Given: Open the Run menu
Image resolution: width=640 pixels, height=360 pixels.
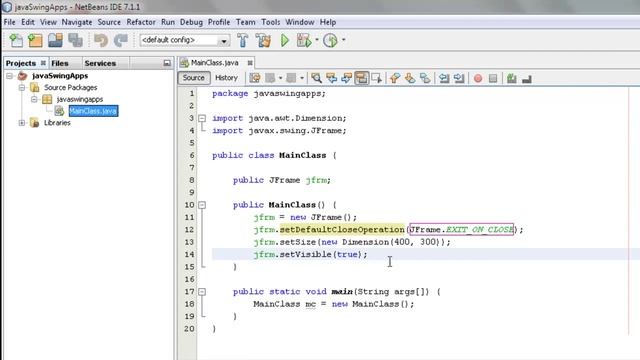Looking at the screenshot, I should click(x=168, y=22).
